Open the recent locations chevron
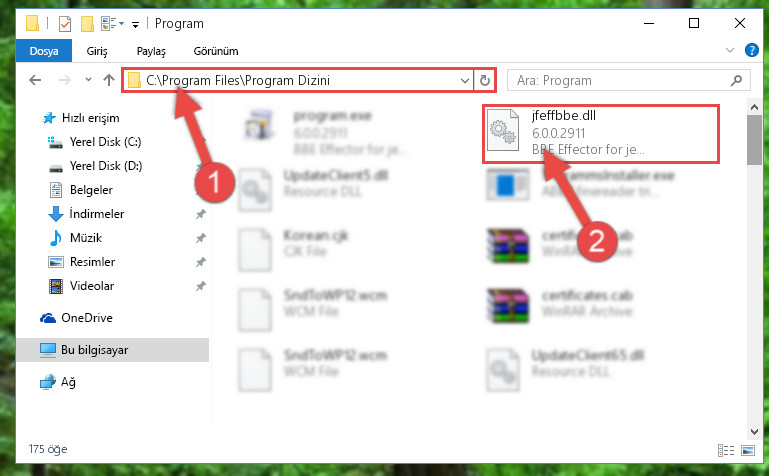 click(x=88, y=79)
